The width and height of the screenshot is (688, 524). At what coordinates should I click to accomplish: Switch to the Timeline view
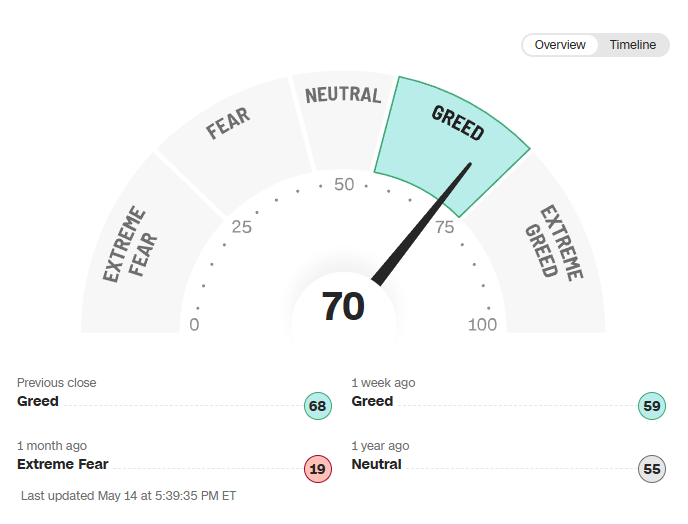[632, 45]
